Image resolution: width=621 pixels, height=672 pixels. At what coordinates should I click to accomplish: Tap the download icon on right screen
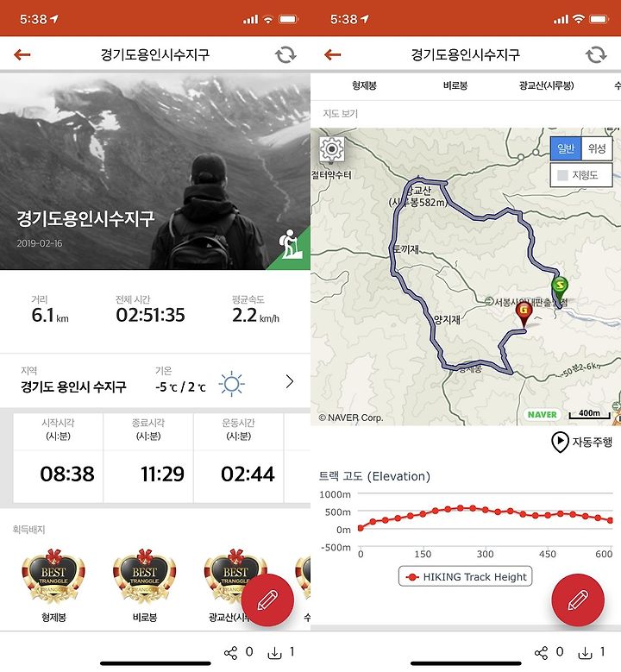585,653
